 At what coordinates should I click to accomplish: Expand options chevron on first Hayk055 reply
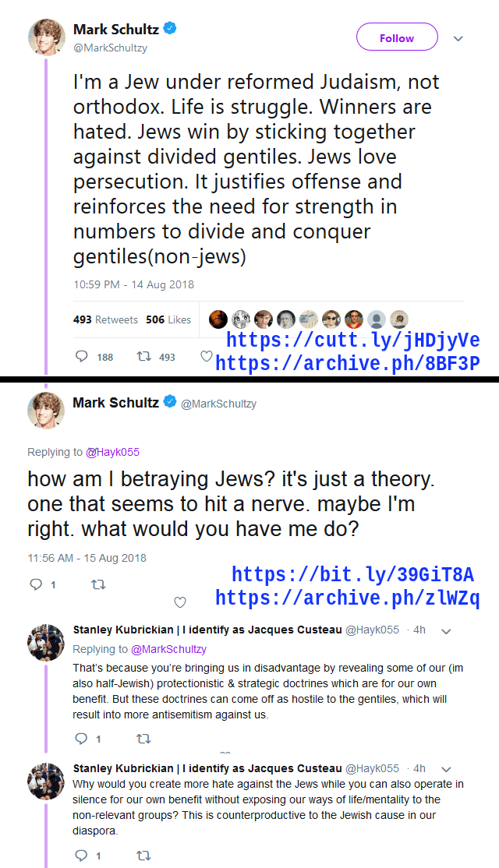click(446, 631)
